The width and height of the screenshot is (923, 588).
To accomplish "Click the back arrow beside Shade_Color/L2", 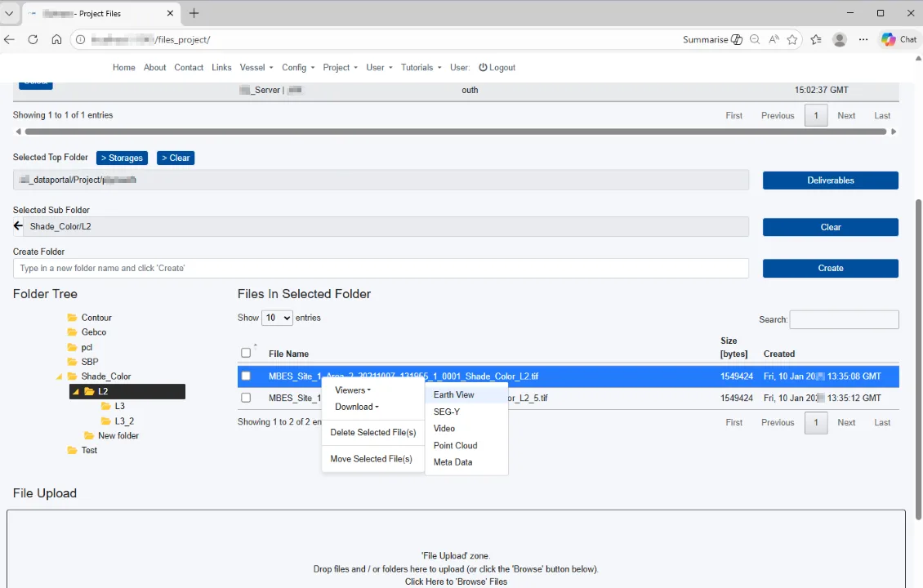I will 17,225.
